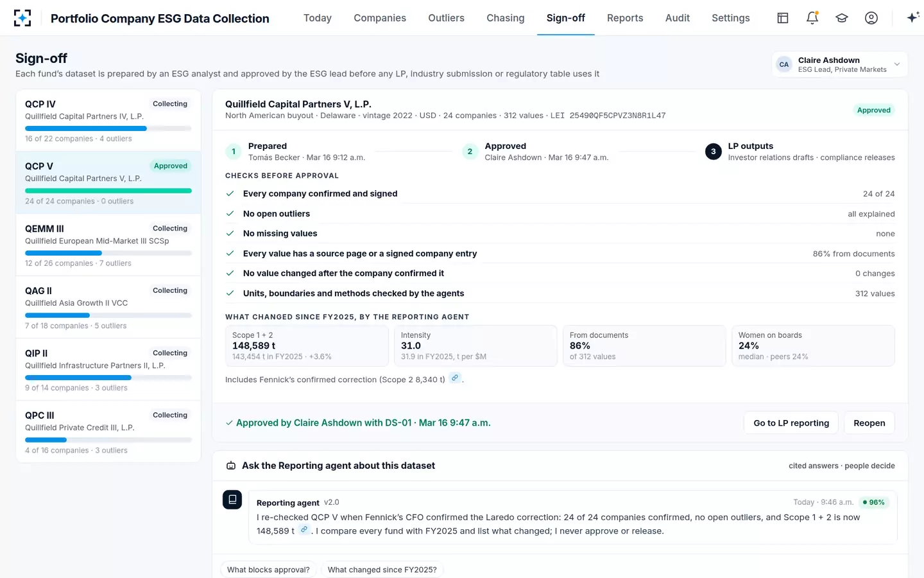Viewport: 924px width, 578px height.
Task: Select the Sign-off tab
Action: 566,18
